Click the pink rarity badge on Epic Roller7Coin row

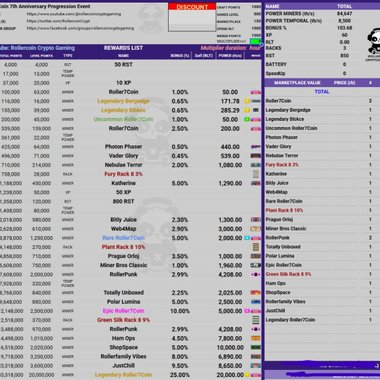(x=247, y=311)
